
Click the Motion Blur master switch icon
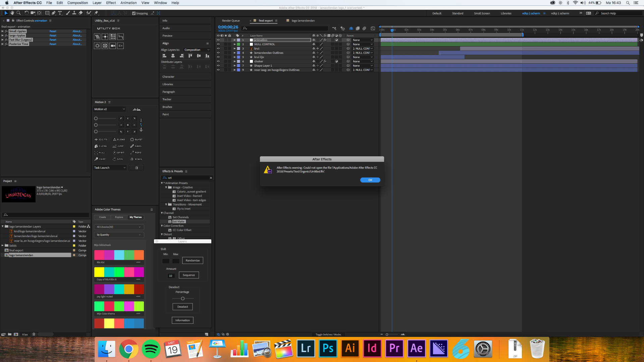[x=351, y=28]
